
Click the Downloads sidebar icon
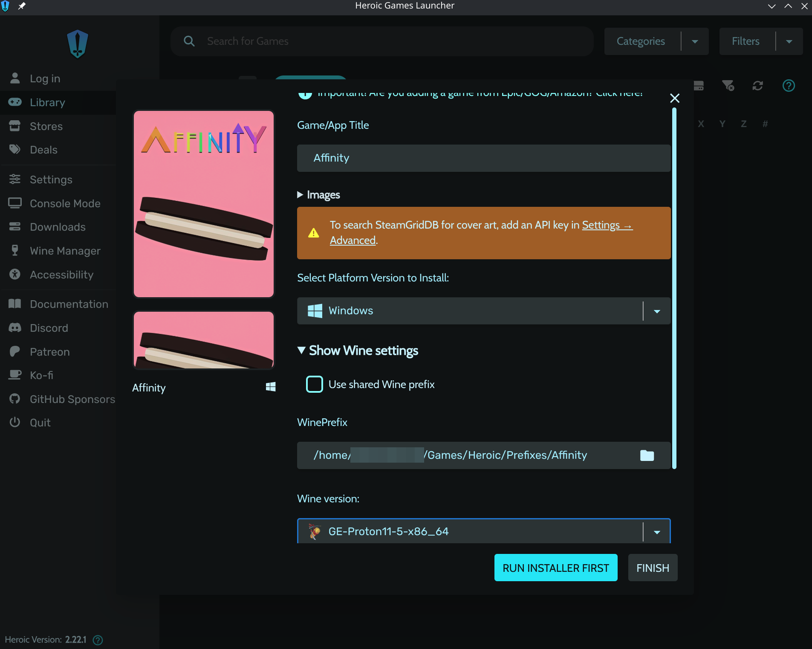15,227
